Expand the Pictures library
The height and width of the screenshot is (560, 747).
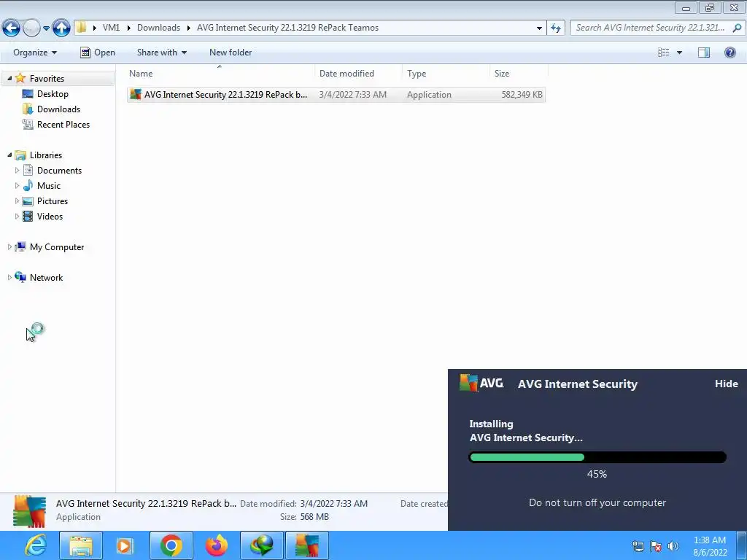point(18,201)
